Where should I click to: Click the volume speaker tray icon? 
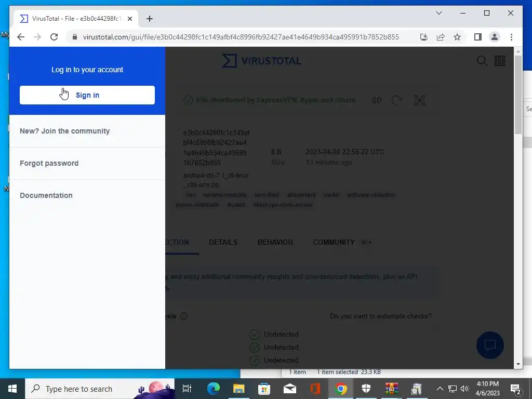tap(464, 389)
